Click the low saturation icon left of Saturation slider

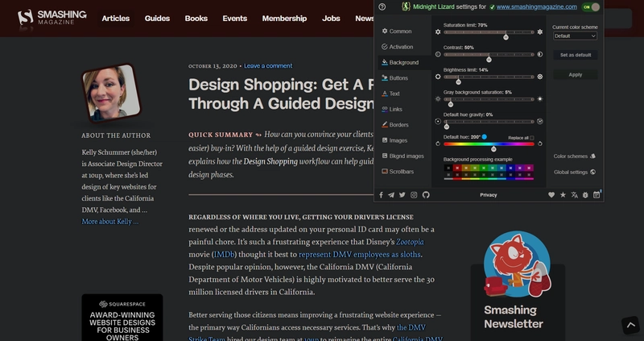[438, 31]
